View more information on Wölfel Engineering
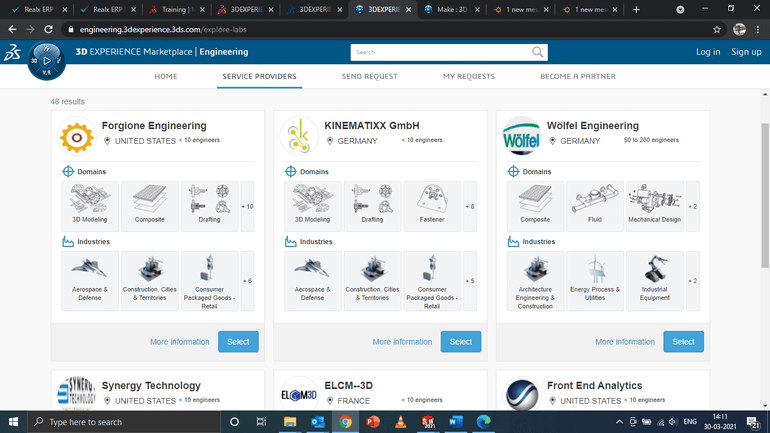This screenshot has width=770, height=433. [625, 342]
